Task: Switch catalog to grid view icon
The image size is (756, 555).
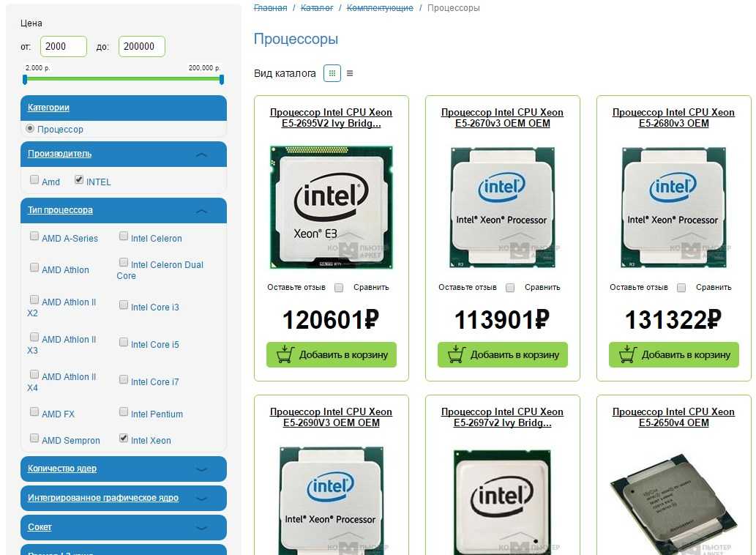Action: coord(332,73)
